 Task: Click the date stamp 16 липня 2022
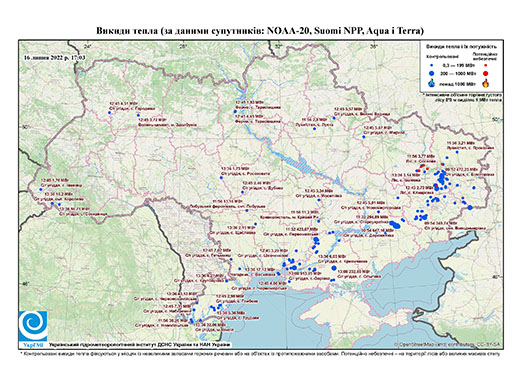click(x=55, y=58)
